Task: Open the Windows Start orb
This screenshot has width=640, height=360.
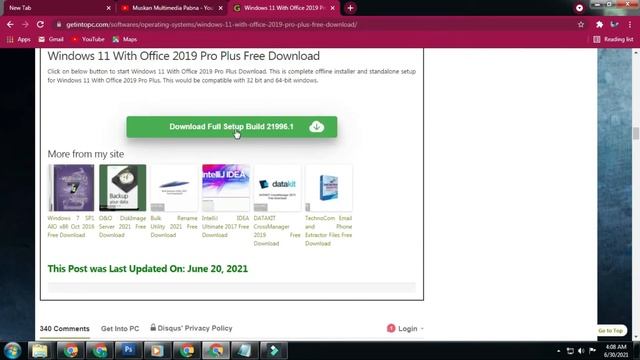Action: 12,351
